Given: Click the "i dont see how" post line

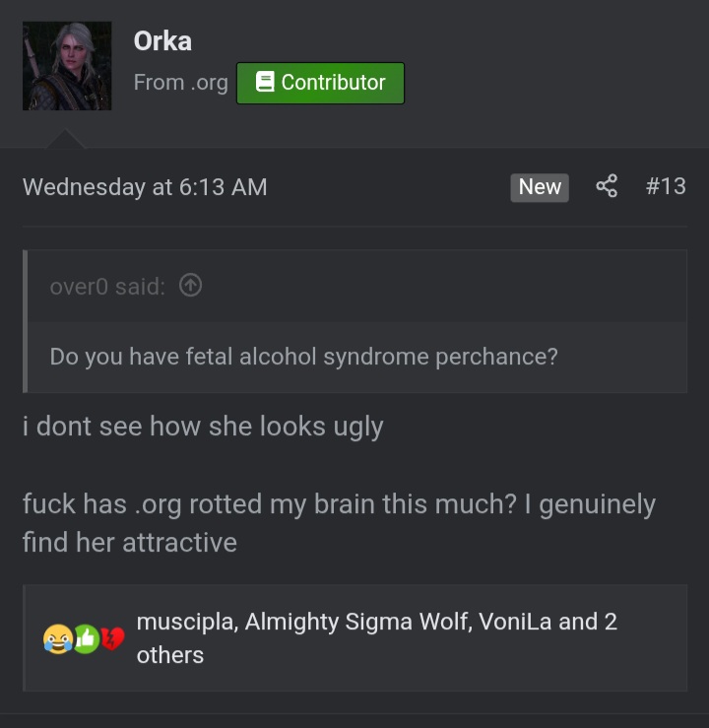Looking at the screenshot, I should 203,427.
